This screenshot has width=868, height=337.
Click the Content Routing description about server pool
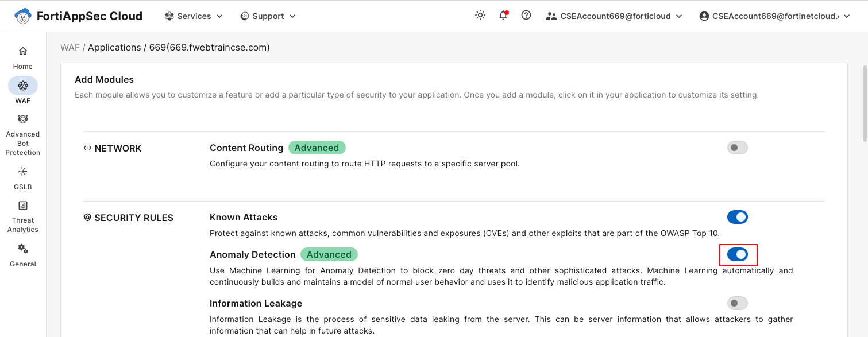pyautogui.click(x=364, y=164)
